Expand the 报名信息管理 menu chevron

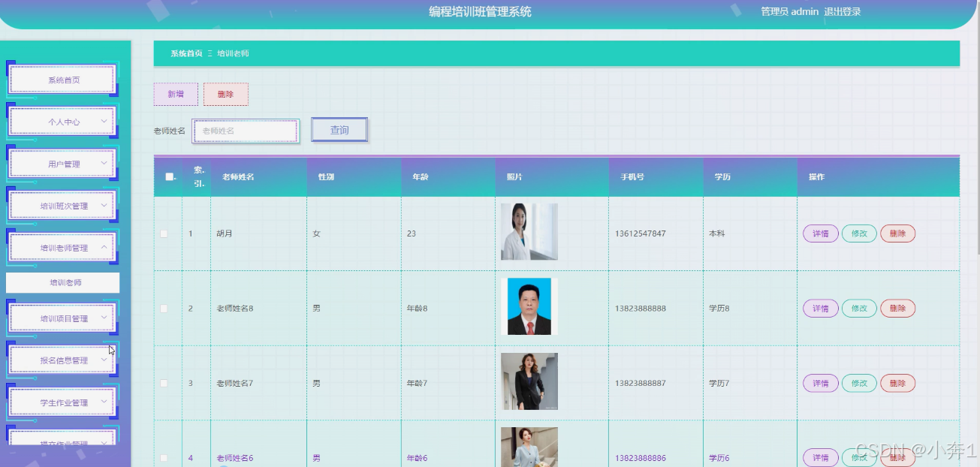pyautogui.click(x=104, y=360)
